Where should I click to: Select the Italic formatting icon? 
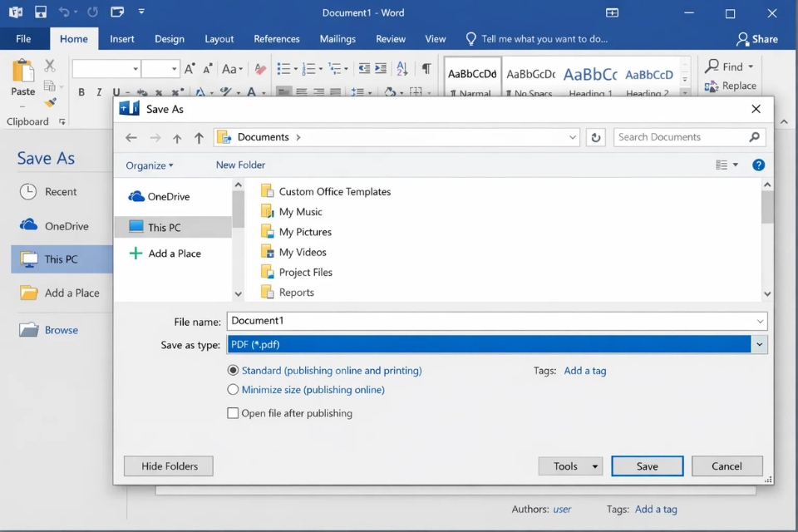[98, 90]
